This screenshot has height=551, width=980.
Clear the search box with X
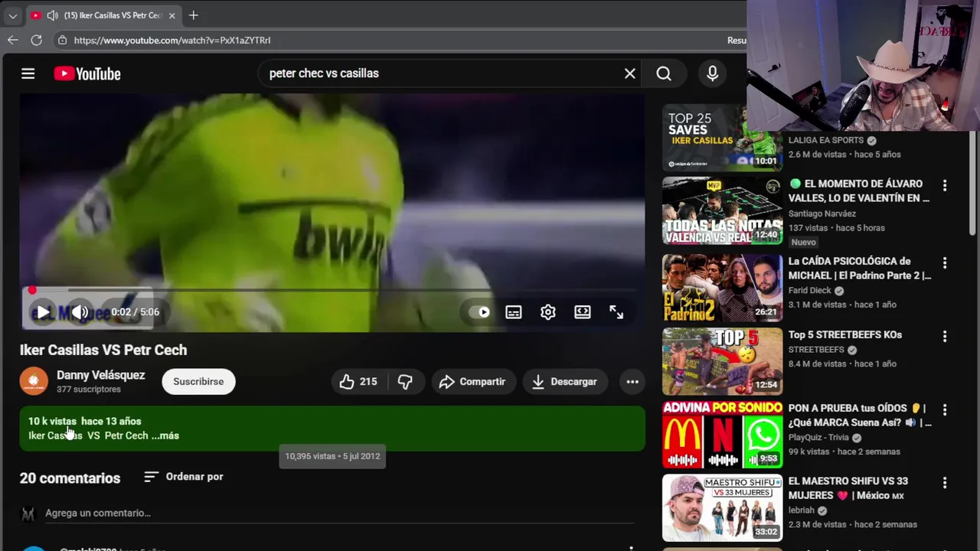629,73
